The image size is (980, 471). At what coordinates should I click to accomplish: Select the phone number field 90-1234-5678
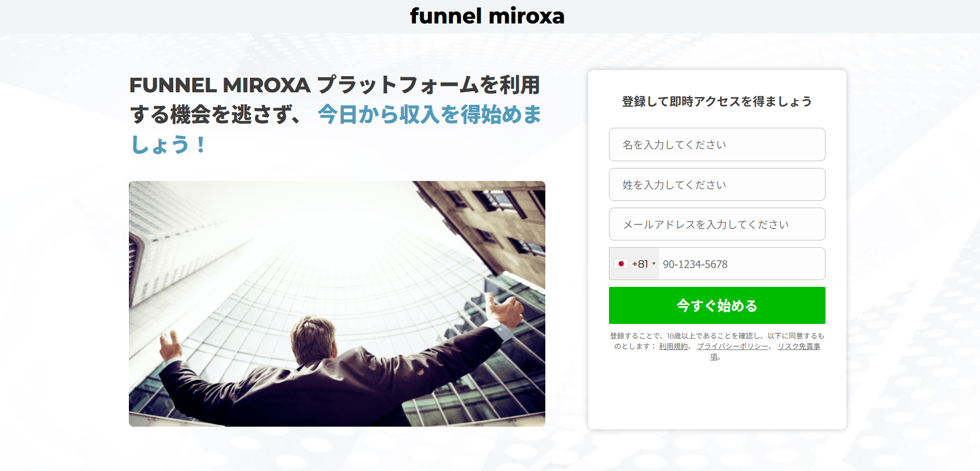pos(742,264)
